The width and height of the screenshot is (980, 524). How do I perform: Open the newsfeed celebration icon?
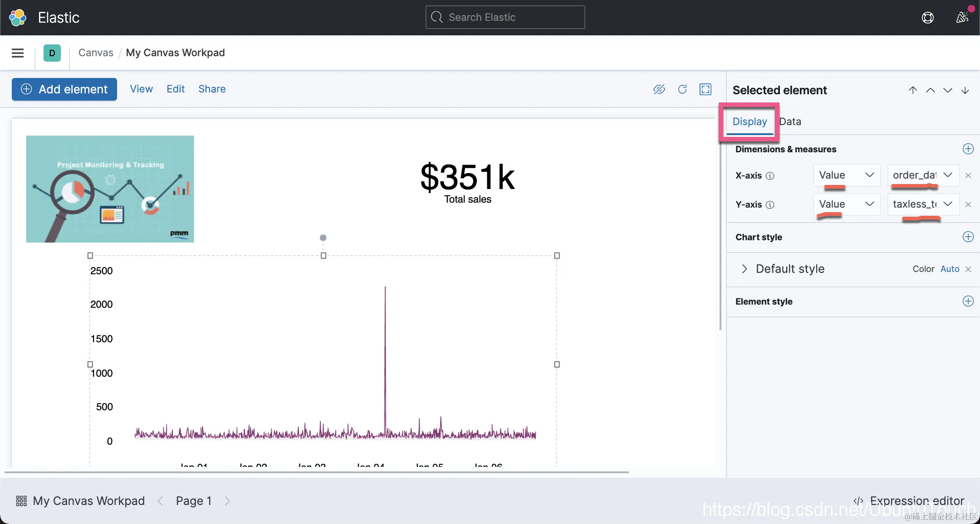tap(962, 18)
